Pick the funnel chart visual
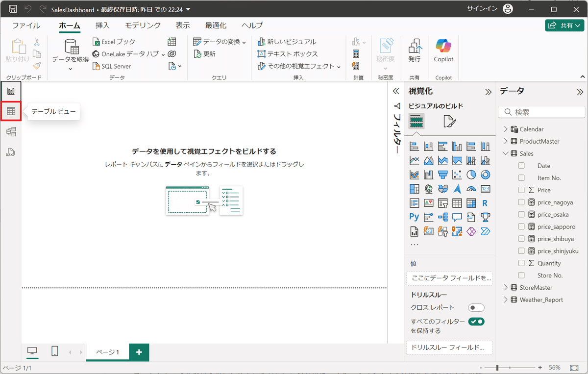The height and width of the screenshot is (374, 588). (x=443, y=175)
